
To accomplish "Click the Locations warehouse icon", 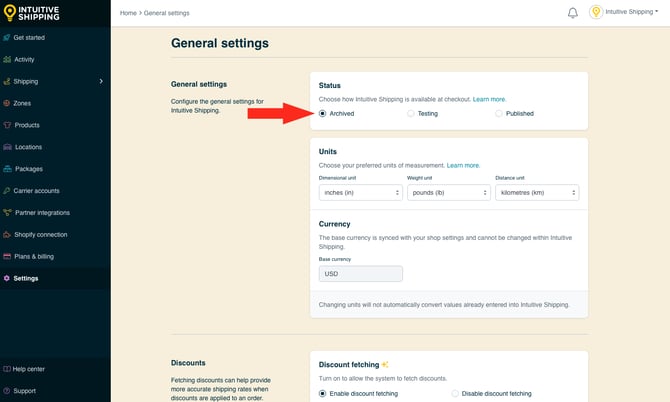I will coord(7,147).
